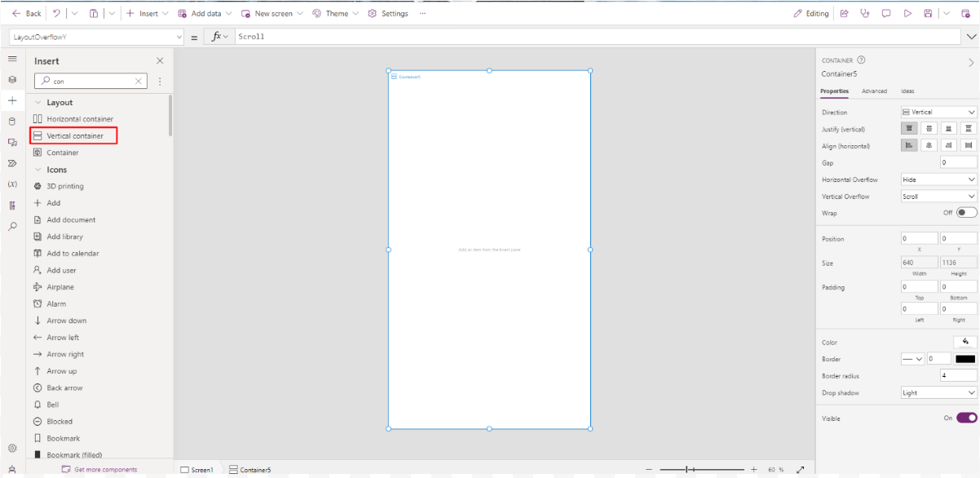This screenshot has width=980, height=478.
Task: Share the app via the share icon
Action: click(x=844, y=13)
